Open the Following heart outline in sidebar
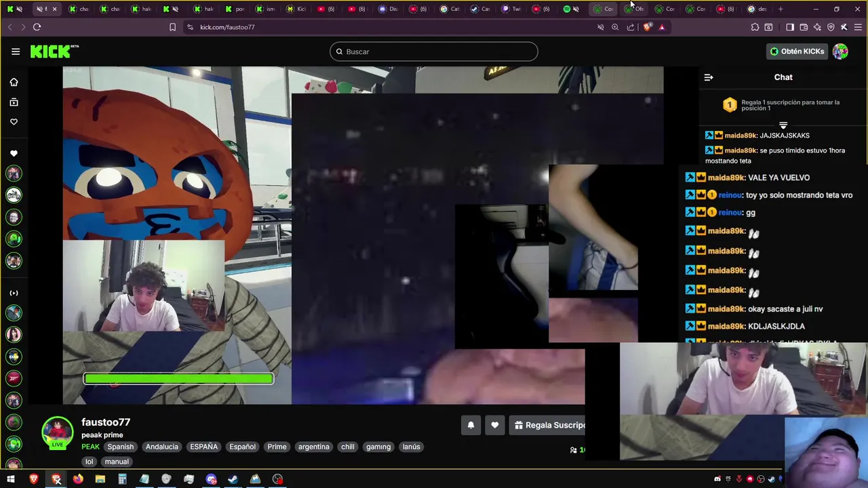The width and height of the screenshot is (868, 488). click(14, 122)
